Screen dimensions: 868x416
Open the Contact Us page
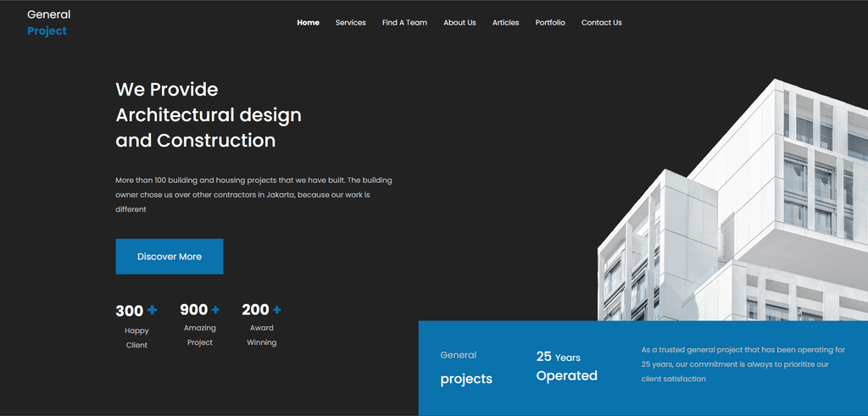(601, 23)
